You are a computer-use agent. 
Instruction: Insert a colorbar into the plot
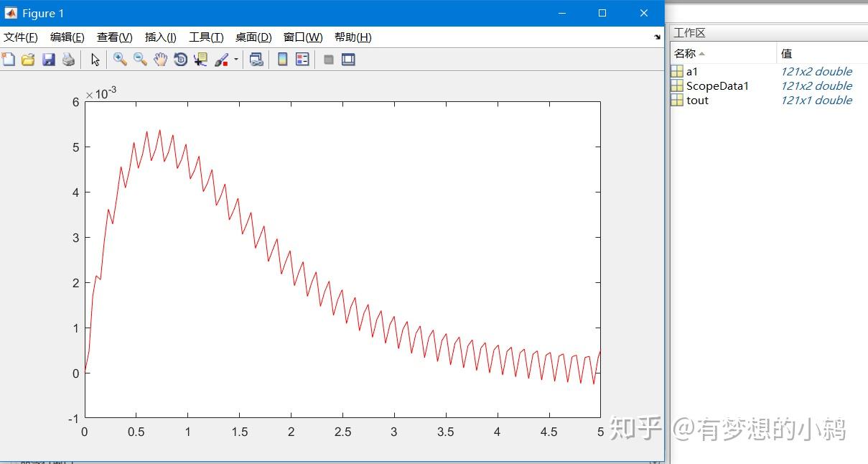click(282, 59)
